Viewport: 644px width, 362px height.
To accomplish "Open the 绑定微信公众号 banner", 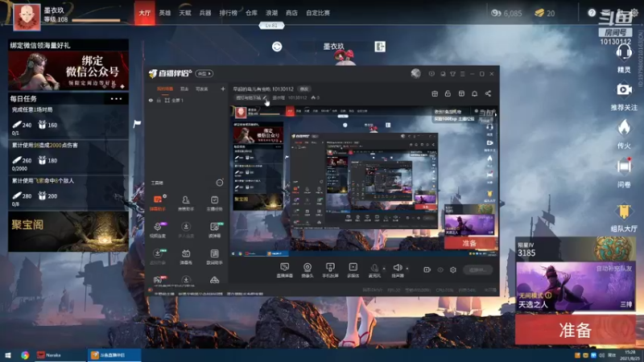I will pos(68,71).
